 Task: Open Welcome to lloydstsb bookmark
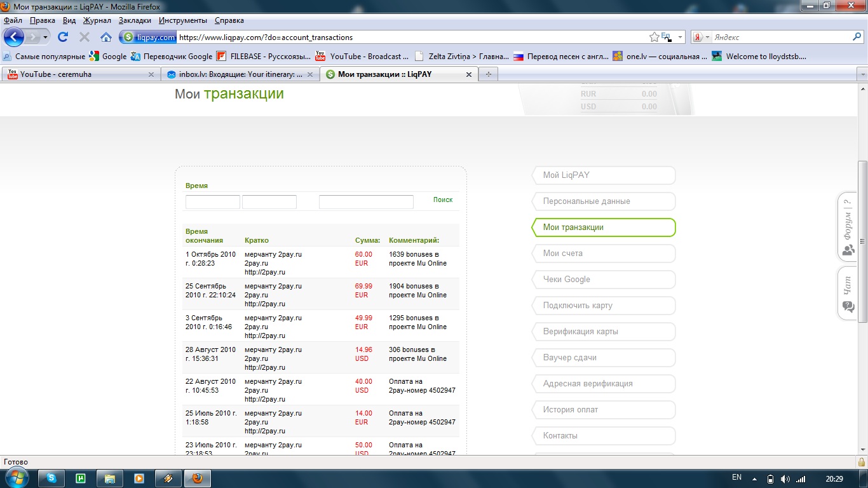click(x=759, y=56)
